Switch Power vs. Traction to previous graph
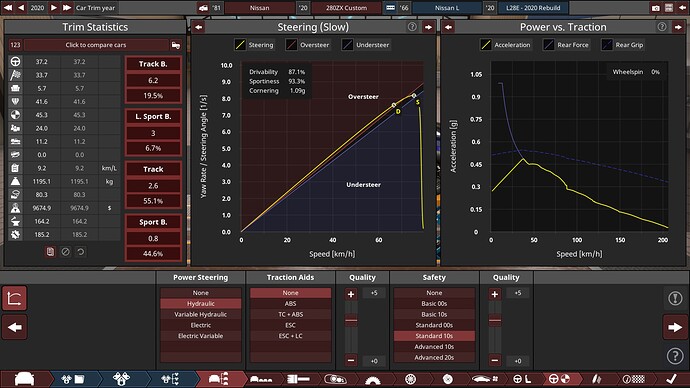This screenshot has height=388, width=690. (x=448, y=27)
